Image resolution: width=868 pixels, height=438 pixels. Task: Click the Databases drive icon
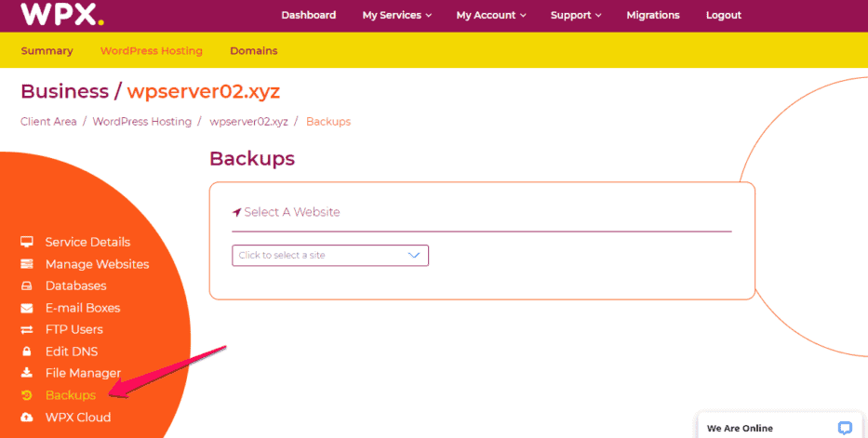coord(27,285)
